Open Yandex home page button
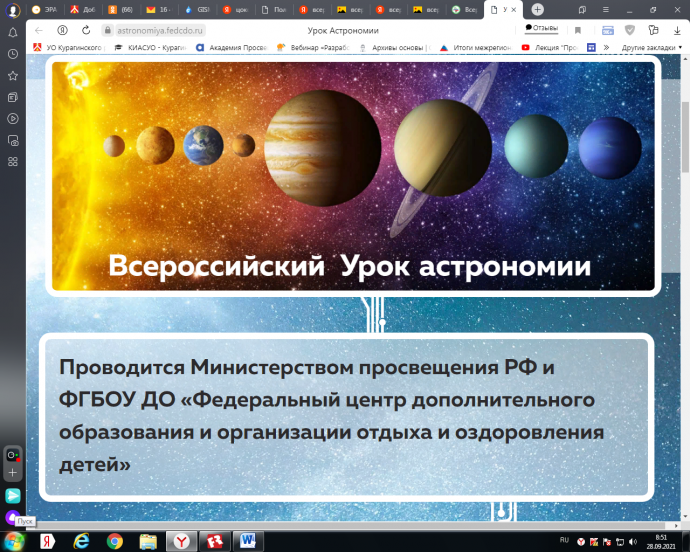 tap(62, 30)
